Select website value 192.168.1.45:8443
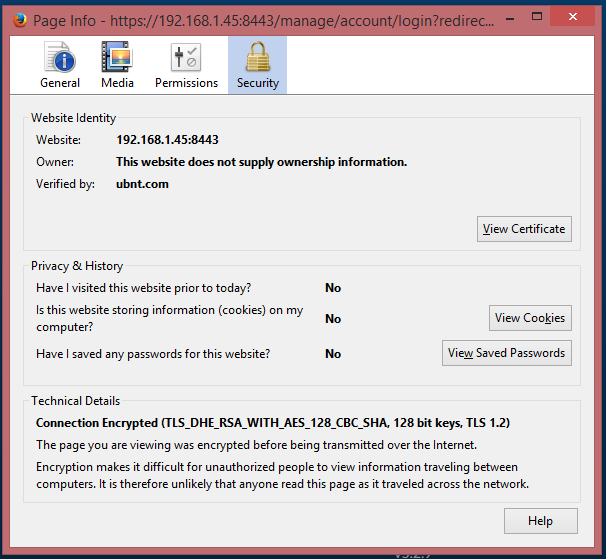 [167, 140]
